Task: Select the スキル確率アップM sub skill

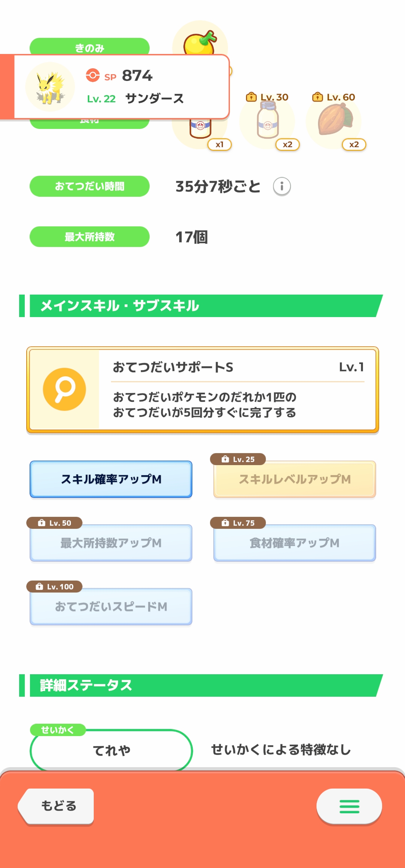Action: click(111, 479)
